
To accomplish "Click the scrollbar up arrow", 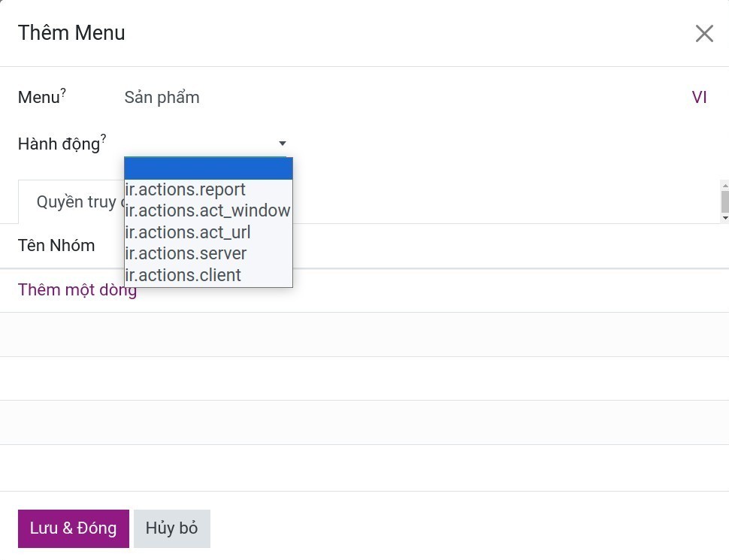I will click(x=724, y=184).
